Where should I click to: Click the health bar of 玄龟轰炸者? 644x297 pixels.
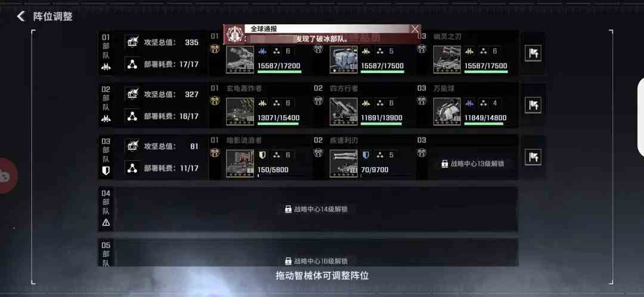279,123
